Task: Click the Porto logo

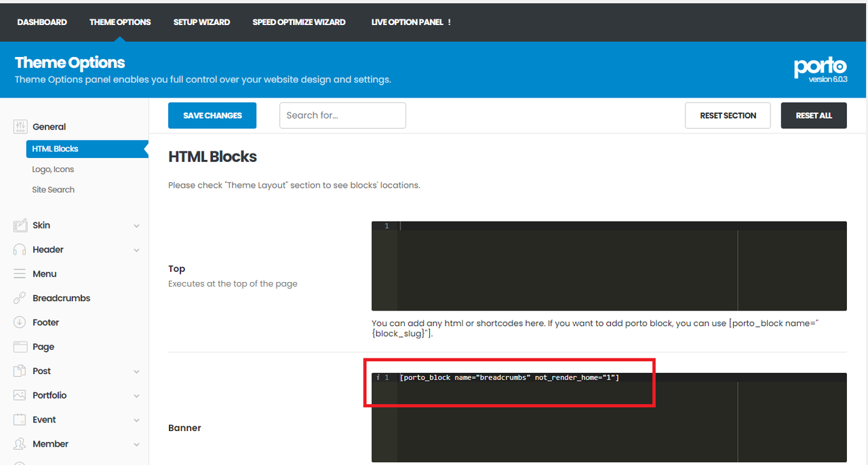Action: tap(821, 66)
